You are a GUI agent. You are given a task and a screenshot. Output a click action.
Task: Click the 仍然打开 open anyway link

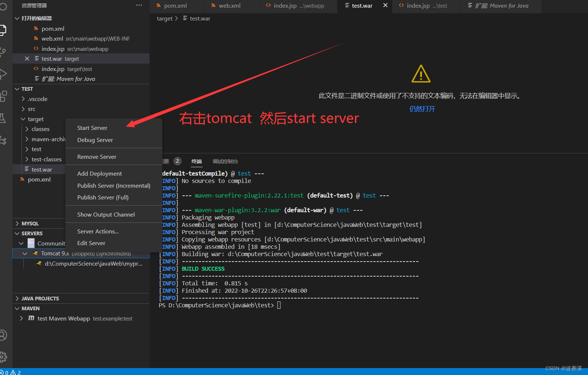click(422, 109)
